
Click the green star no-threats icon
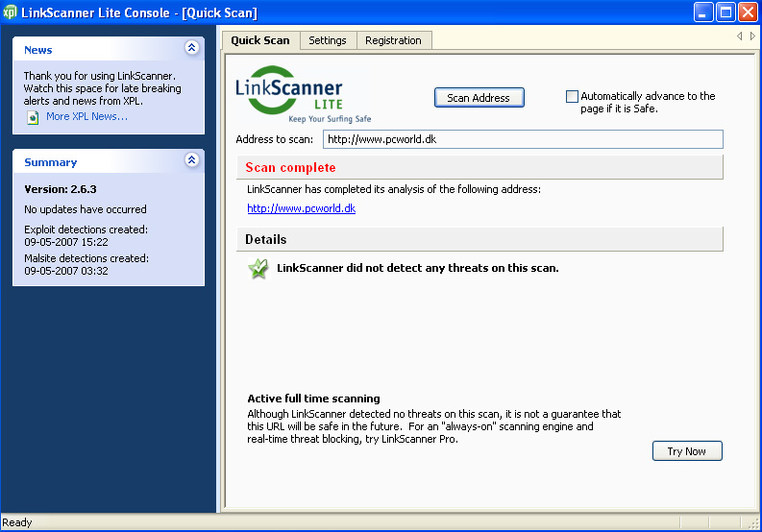point(258,269)
